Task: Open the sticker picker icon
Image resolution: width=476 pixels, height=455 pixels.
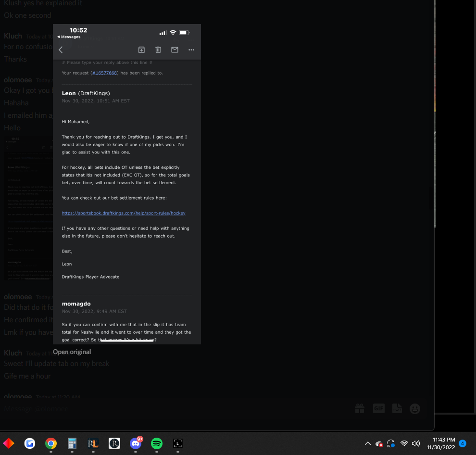Action: pos(397,408)
